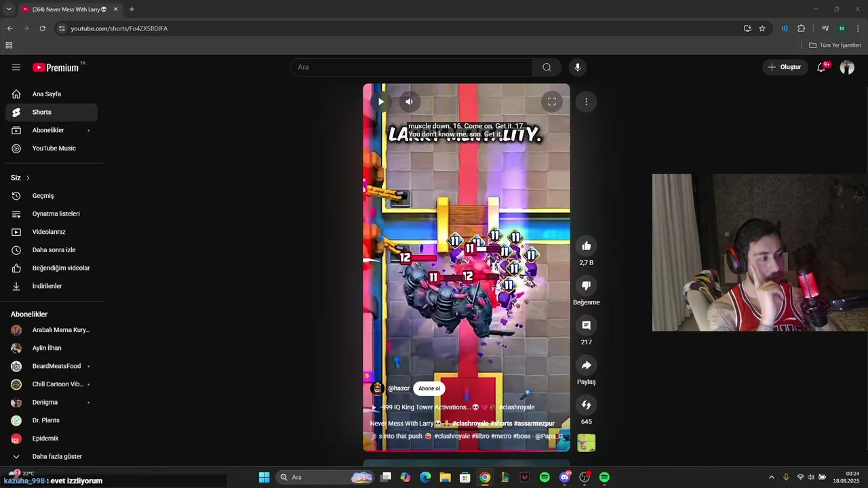
Task: Open Oynatma listeleri playlists
Action: 52,214
